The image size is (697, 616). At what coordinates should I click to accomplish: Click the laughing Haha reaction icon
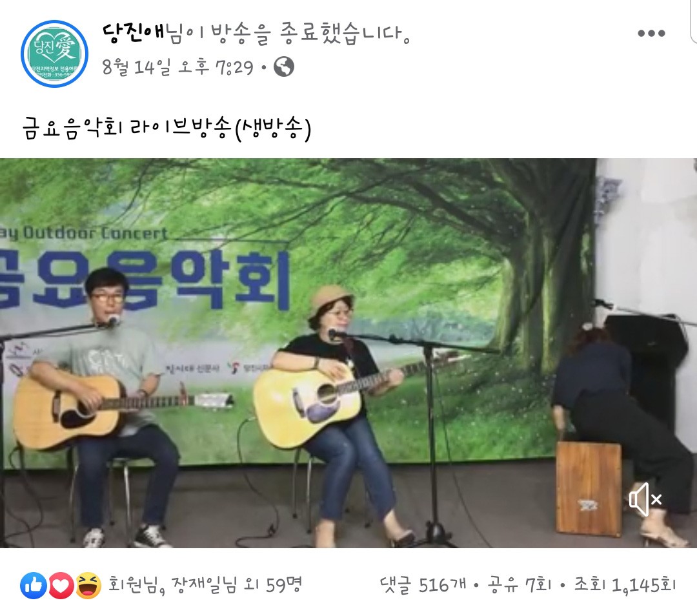[x=88, y=585]
